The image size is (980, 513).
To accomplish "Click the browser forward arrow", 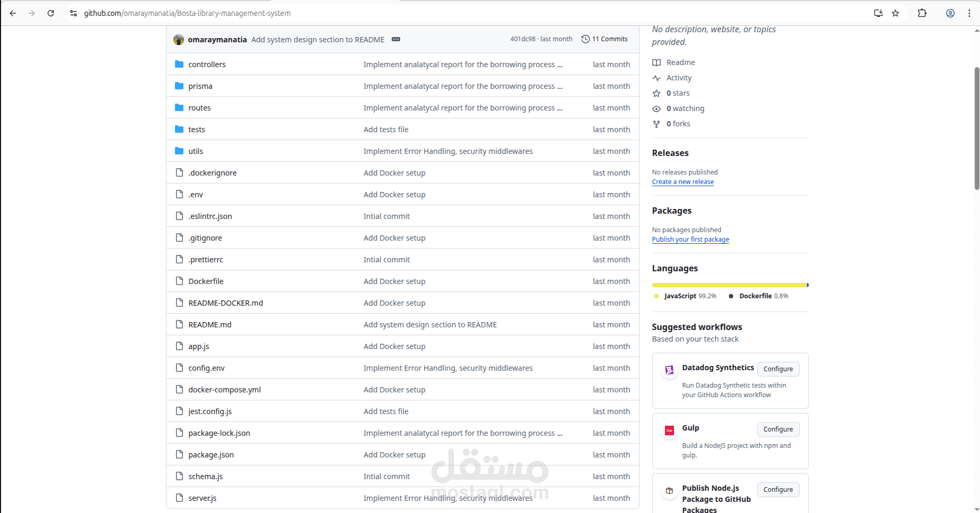I will tap(32, 13).
